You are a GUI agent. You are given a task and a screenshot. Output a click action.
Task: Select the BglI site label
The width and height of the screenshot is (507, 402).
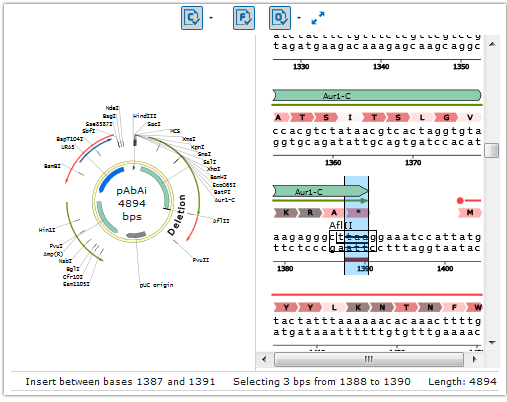coord(73,269)
